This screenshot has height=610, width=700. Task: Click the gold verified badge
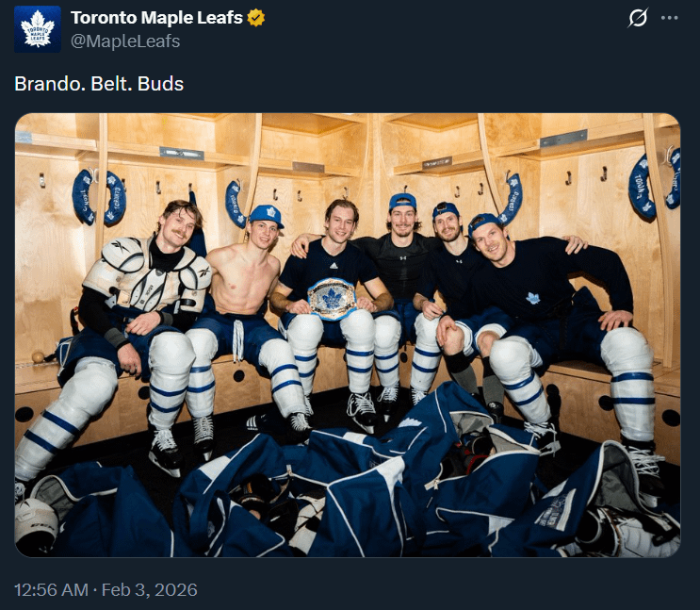click(x=255, y=18)
